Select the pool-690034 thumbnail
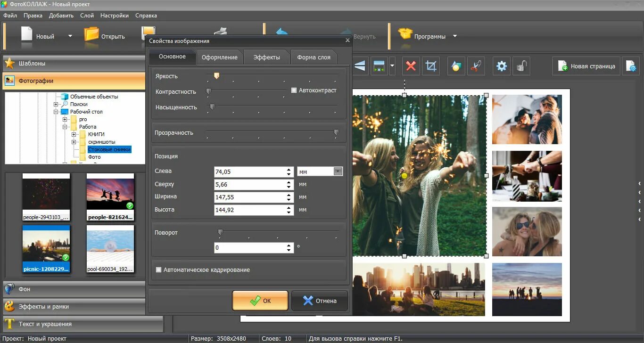Viewport: 644px width, 343px height. 110,249
